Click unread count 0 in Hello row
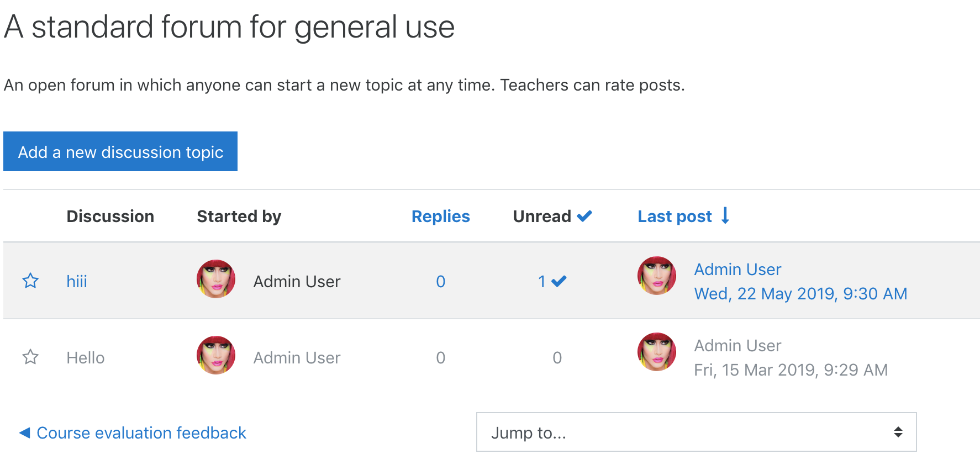Screen dimensions: 980x475 pos(557,358)
